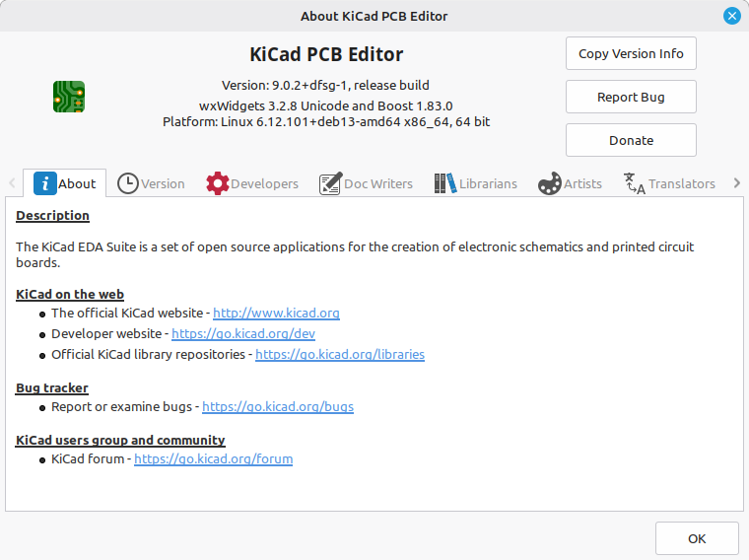Open the go.kicad.org/forum link
This screenshot has height=560, width=749.
click(213, 459)
